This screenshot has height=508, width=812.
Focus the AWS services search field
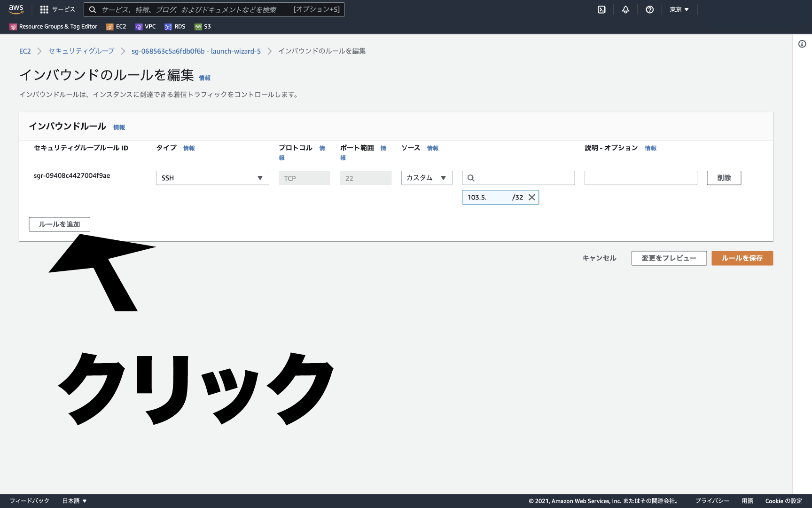pyautogui.click(x=214, y=9)
